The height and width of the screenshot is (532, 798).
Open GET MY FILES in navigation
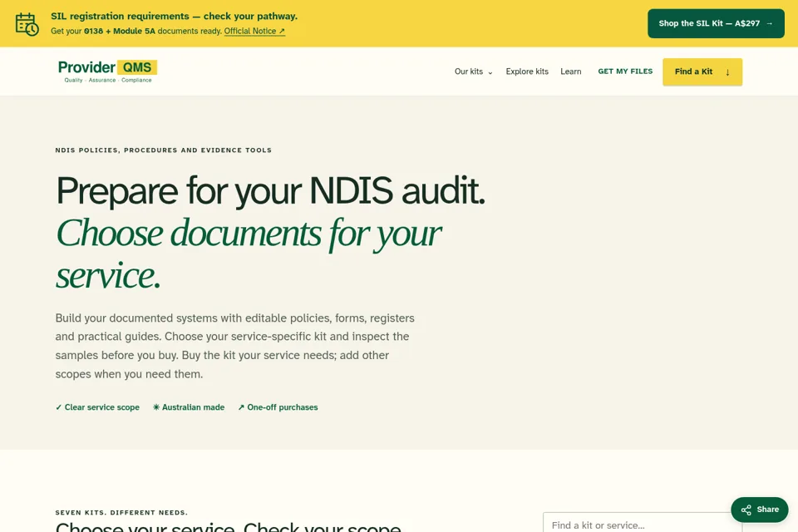pyautogui.click(x=625, y=71)
